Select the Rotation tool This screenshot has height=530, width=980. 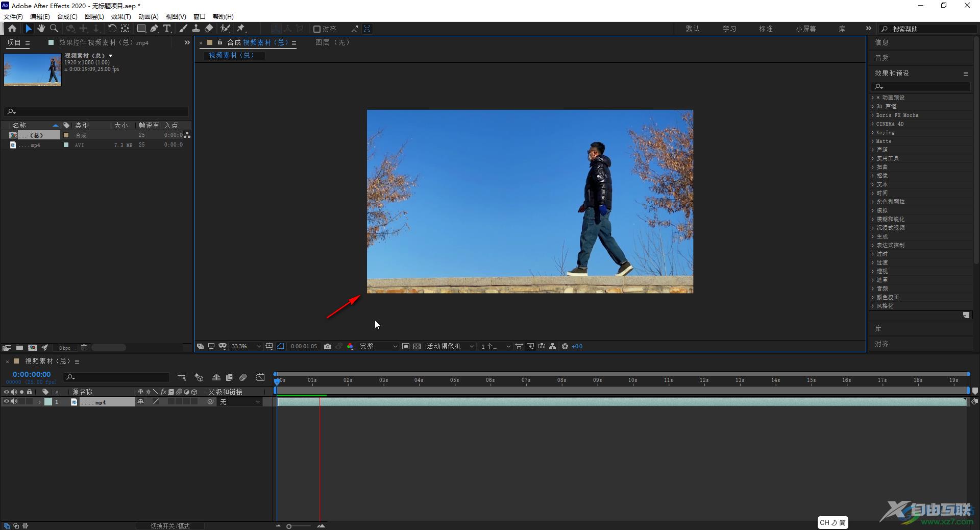112,29
